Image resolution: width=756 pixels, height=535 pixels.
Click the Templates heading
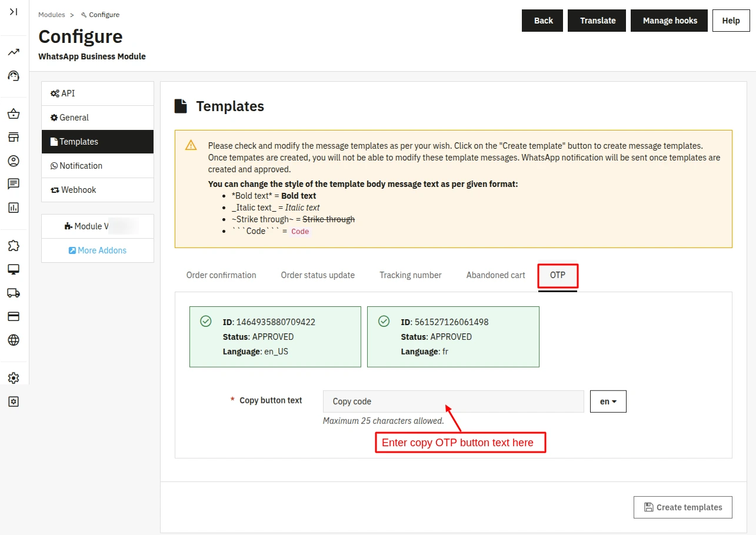[x=230, y=106]
